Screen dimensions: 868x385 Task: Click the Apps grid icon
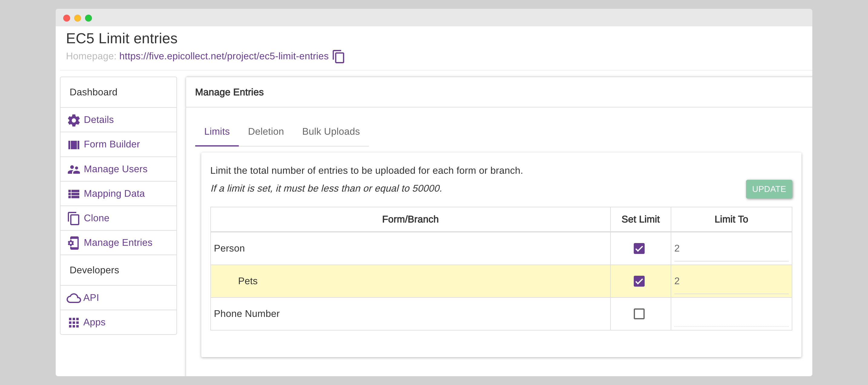click(74, 323)
